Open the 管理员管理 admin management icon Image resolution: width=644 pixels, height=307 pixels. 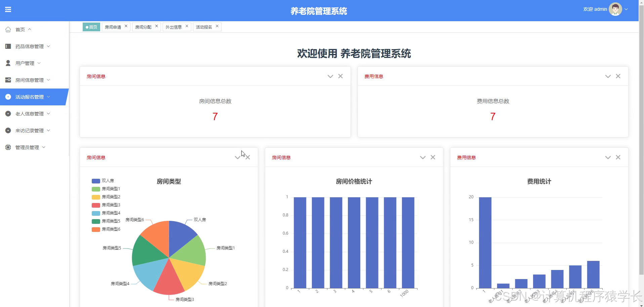[x=8, y=147]
